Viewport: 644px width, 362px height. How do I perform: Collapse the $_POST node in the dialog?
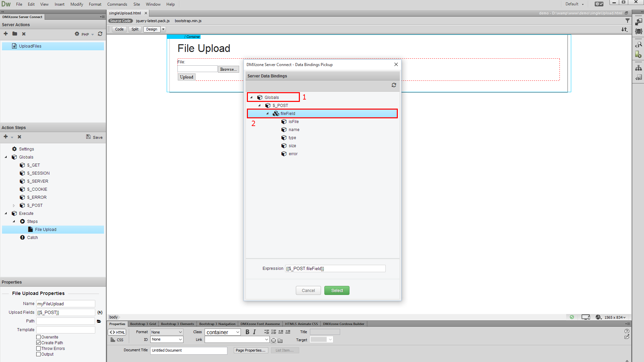(259, 106)
